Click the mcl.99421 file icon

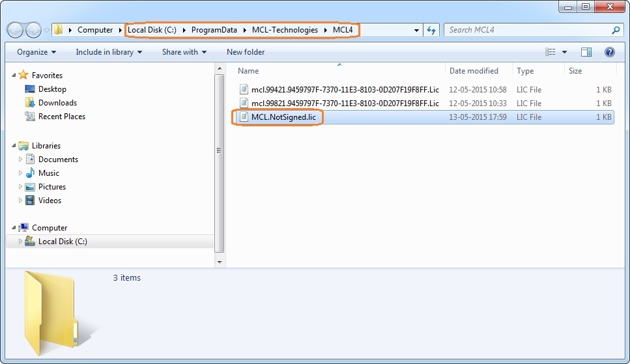pyautogui.click(x=244, y=89)
